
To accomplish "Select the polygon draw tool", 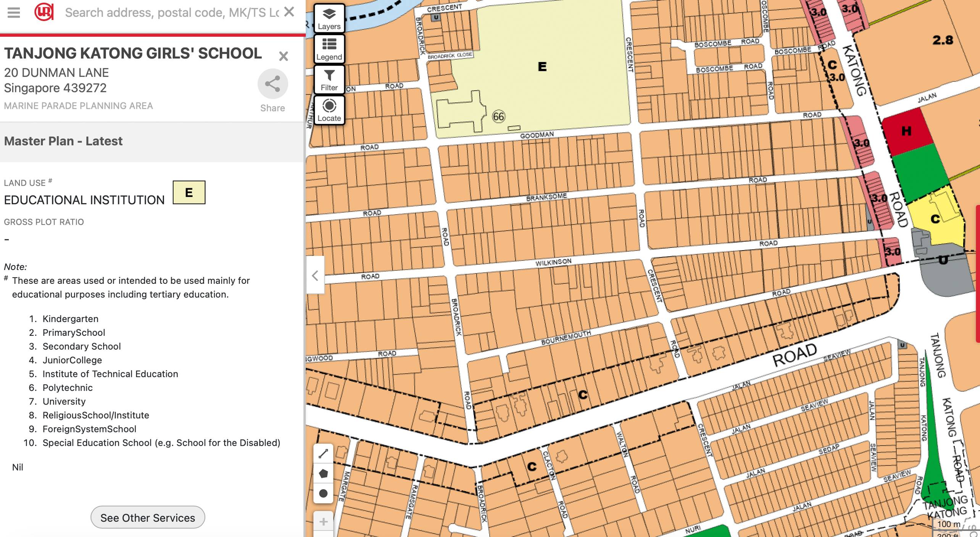I will pos(323,474).
